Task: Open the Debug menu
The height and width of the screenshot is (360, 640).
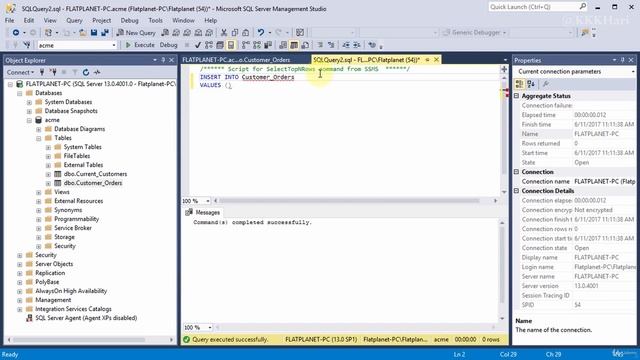Action: pos(129,20)
